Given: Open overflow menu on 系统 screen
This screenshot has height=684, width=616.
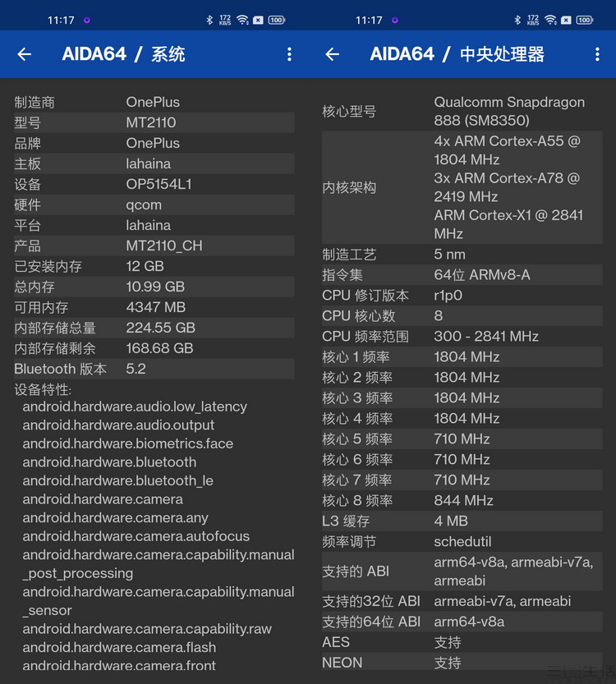Looking at the screenshot, I should pos(289,54).
